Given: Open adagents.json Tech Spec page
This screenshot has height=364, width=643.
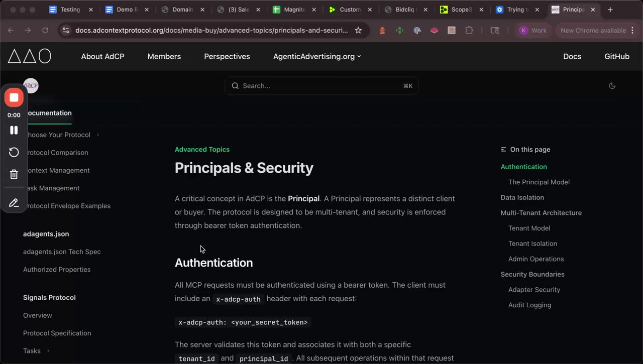Looking at the screenshot, I should coord(62,252).
